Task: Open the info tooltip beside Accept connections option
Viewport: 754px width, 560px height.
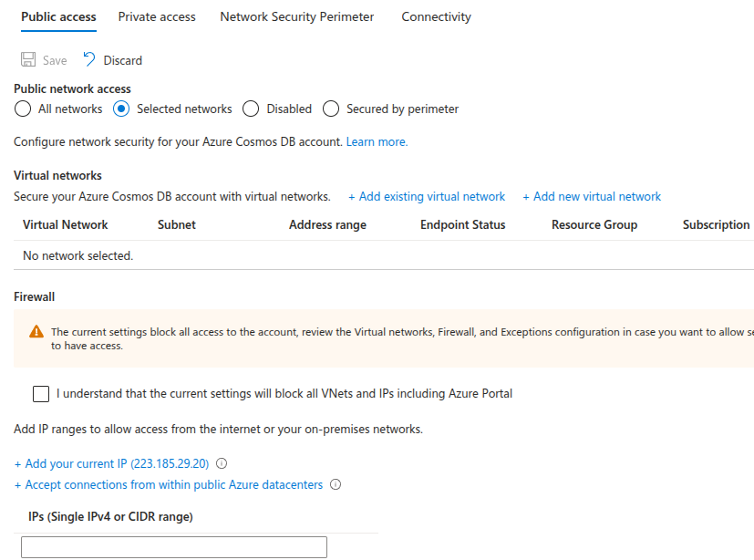Action: [336, 484]
